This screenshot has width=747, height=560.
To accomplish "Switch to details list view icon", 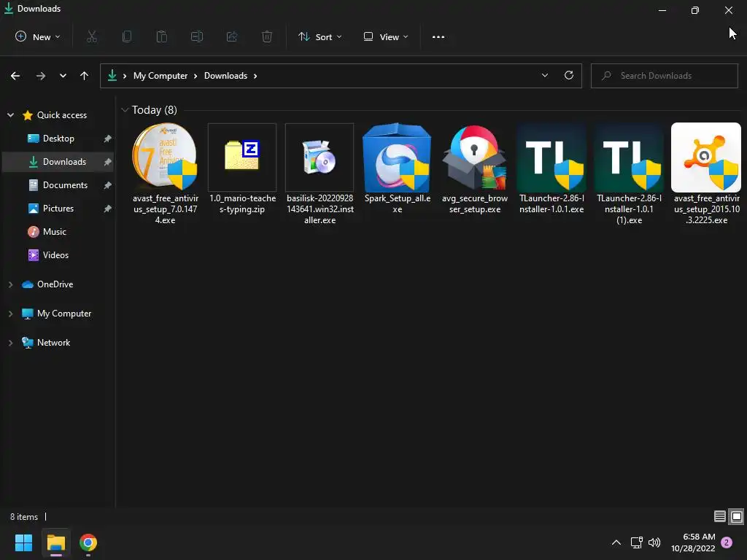I will 720,516.
